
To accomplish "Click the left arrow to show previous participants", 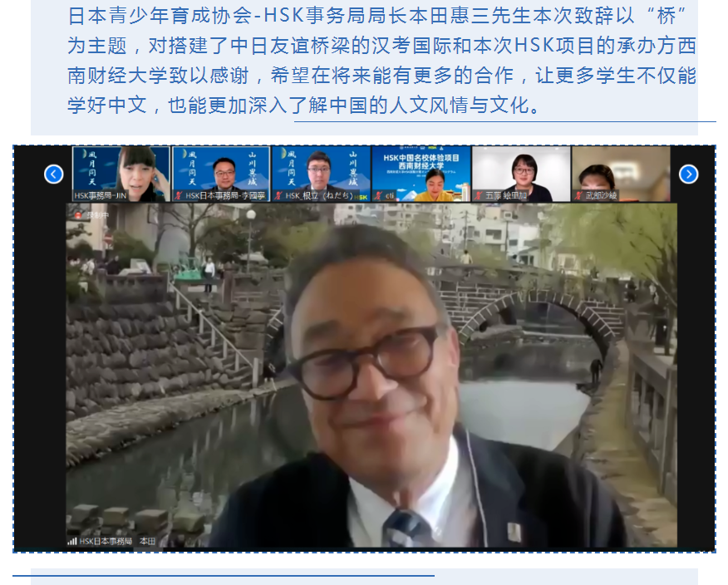I will click(54, 174).
